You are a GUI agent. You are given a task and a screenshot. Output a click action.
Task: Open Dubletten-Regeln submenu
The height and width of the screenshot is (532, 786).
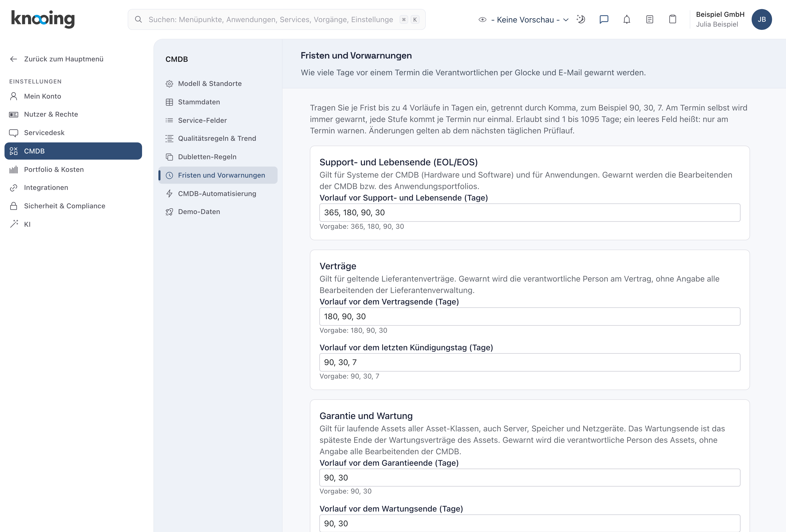[218, 157]
